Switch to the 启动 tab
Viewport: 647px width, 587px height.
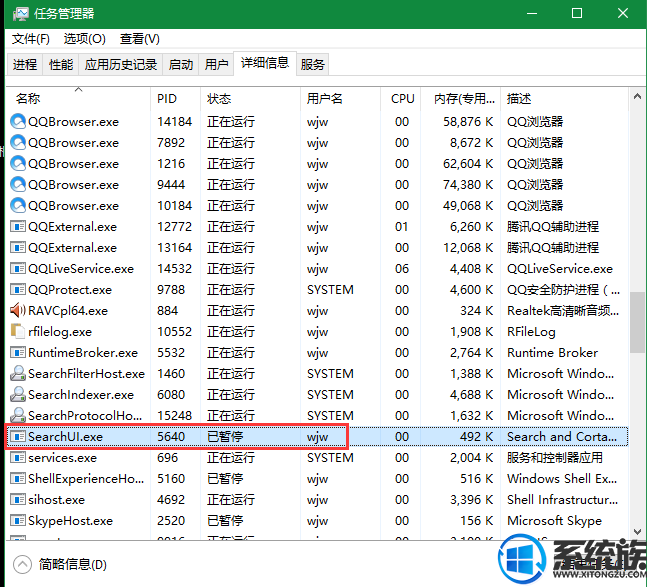(x=181, y=64)
